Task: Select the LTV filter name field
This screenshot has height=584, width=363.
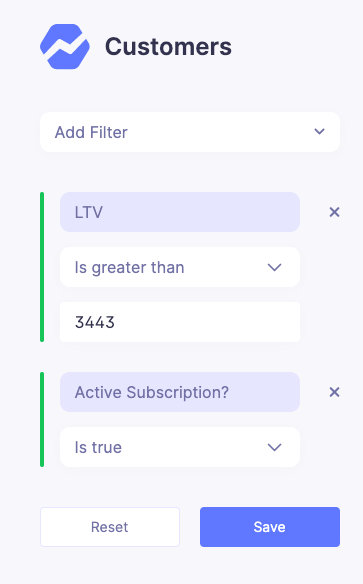Action: coord(180,212)
